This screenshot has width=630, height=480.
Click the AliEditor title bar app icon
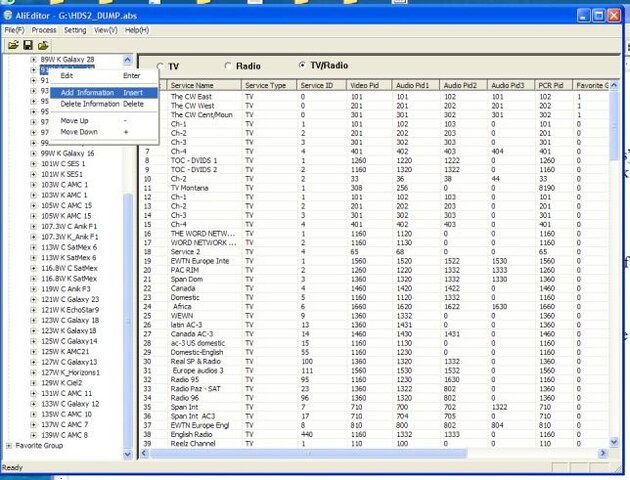click(8, 15)
